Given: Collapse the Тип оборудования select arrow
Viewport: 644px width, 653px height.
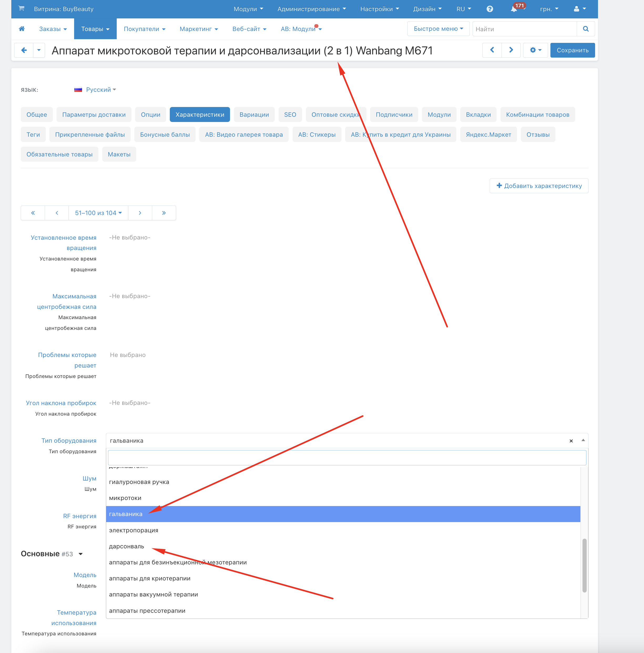Looking at the screenshot, I should click(583, 440).
